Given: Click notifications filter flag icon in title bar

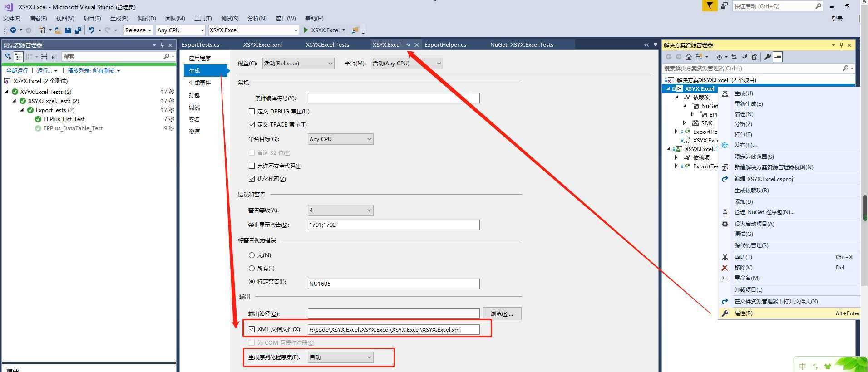Looking at the screenshot, I should point(710,6).
